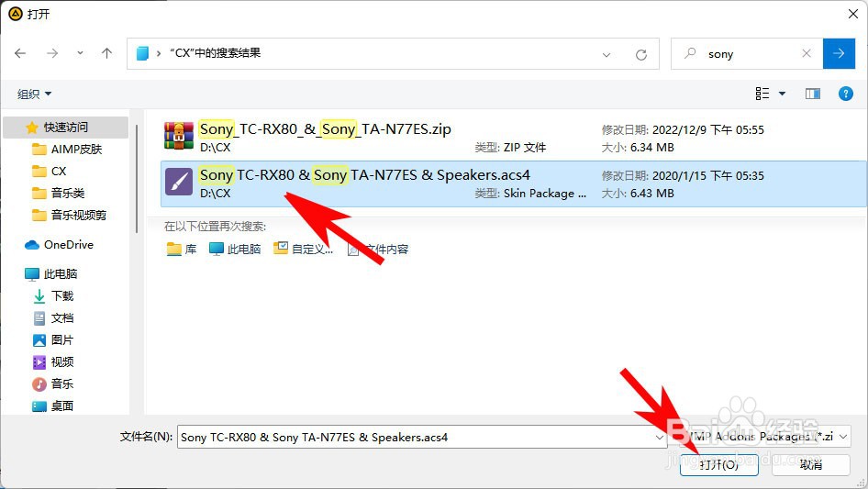The width and height of the screenshot is (868, 489).
Task: Close the 打开 dialog
Action: pos(853,14)
